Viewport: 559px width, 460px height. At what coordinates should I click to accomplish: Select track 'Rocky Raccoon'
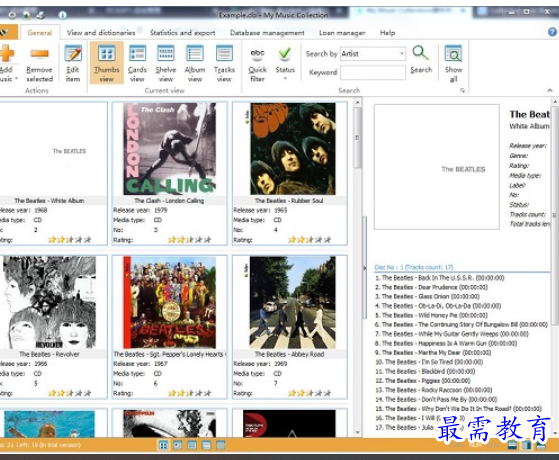(x=434, y=390)
